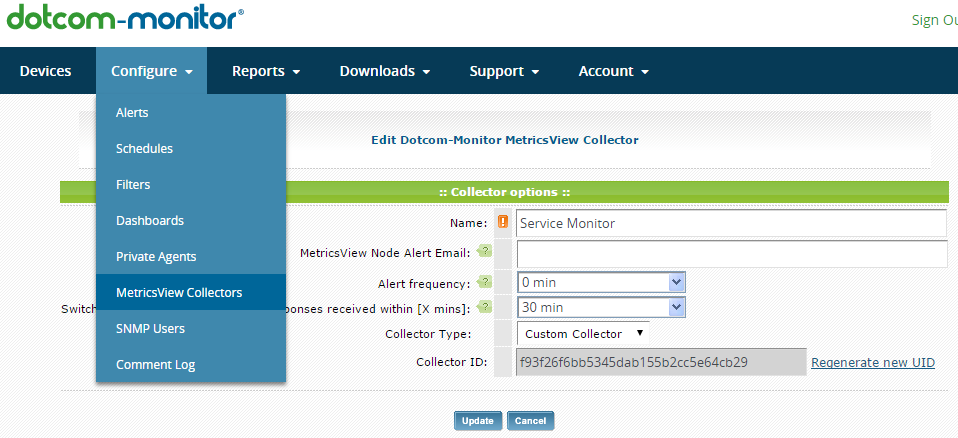
Task: Open the 30 min dropdown
Action: 601,307
